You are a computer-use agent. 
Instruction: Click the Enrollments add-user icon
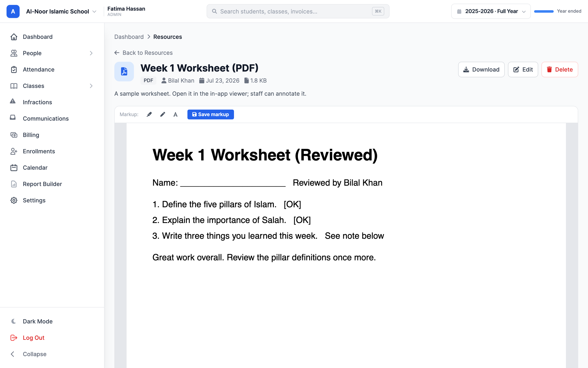[14, 151]
